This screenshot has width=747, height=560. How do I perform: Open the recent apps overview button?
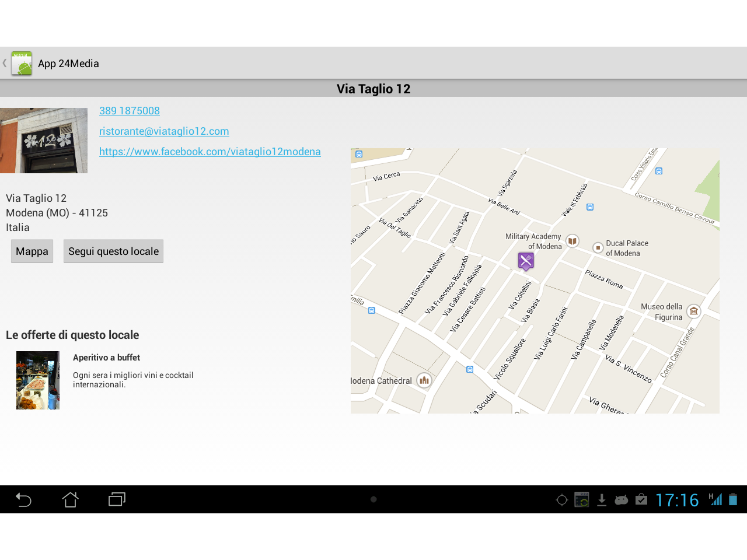click(x=117, y=499)
